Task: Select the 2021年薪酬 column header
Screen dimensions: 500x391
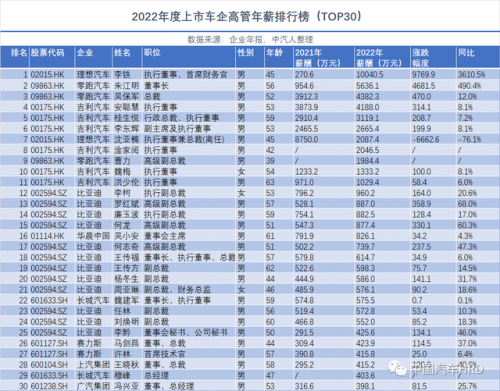Action: [x=318, y=58]
